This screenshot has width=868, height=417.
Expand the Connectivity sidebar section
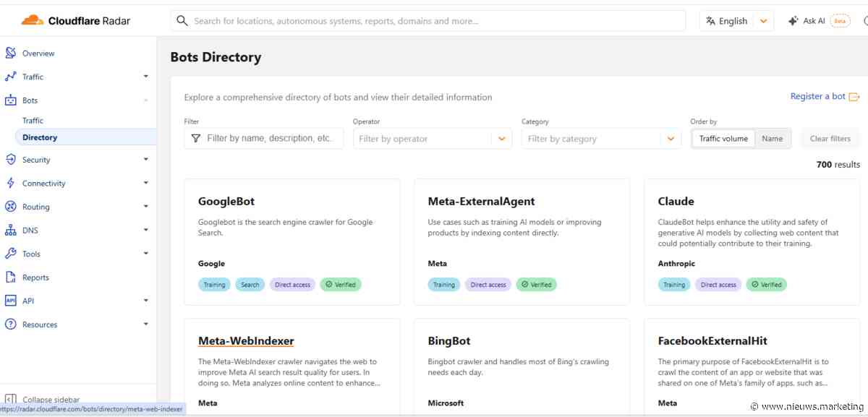click(x=145, y=184)
